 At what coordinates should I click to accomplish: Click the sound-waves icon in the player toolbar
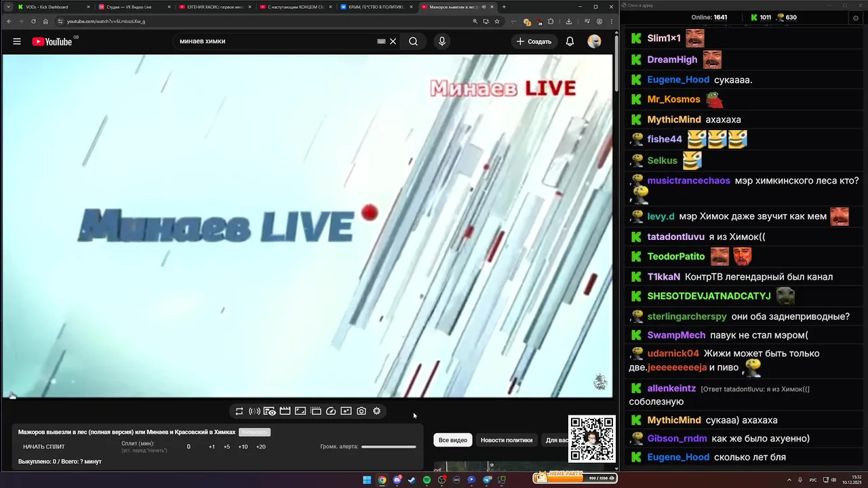click(254, 411)
